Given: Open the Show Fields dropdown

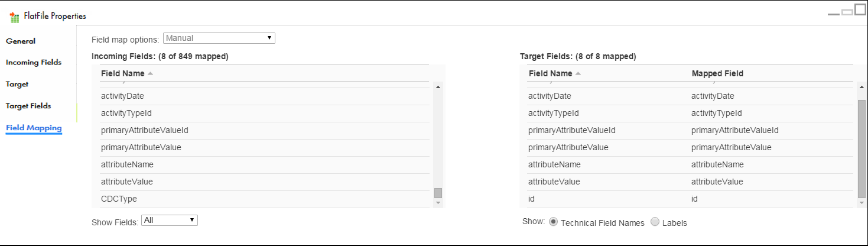Looking at the screenshot, I should pos(170,220).
